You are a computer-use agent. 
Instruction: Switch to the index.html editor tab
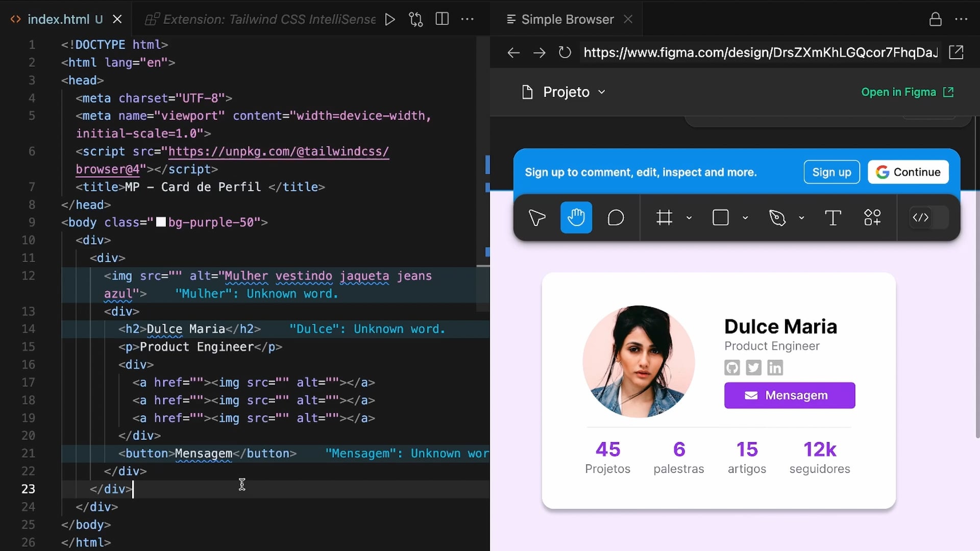(58, 19)
